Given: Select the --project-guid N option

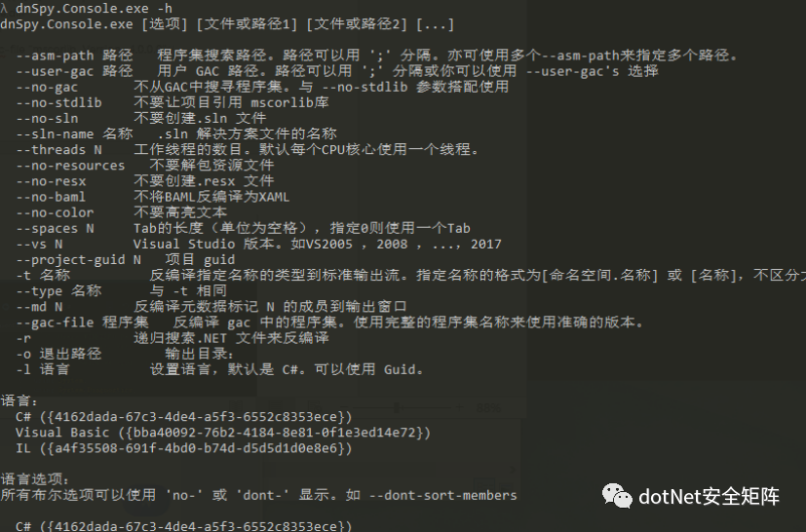Looking at the screenshot, I should [78, 260].
